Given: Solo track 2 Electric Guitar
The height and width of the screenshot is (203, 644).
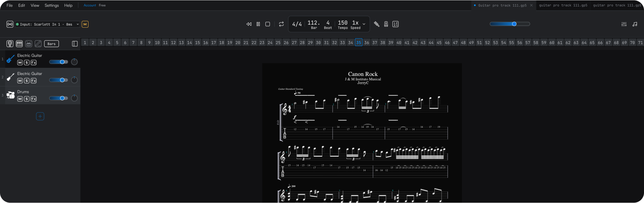Looking at the screenshot, I should pyautogui.click(x=27, y=81).
